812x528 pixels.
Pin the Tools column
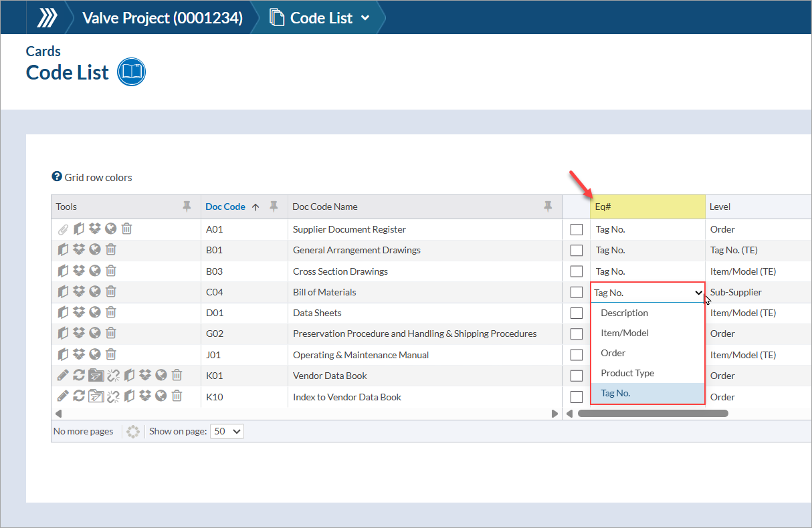pyautogui.click(x=187, y=207)
